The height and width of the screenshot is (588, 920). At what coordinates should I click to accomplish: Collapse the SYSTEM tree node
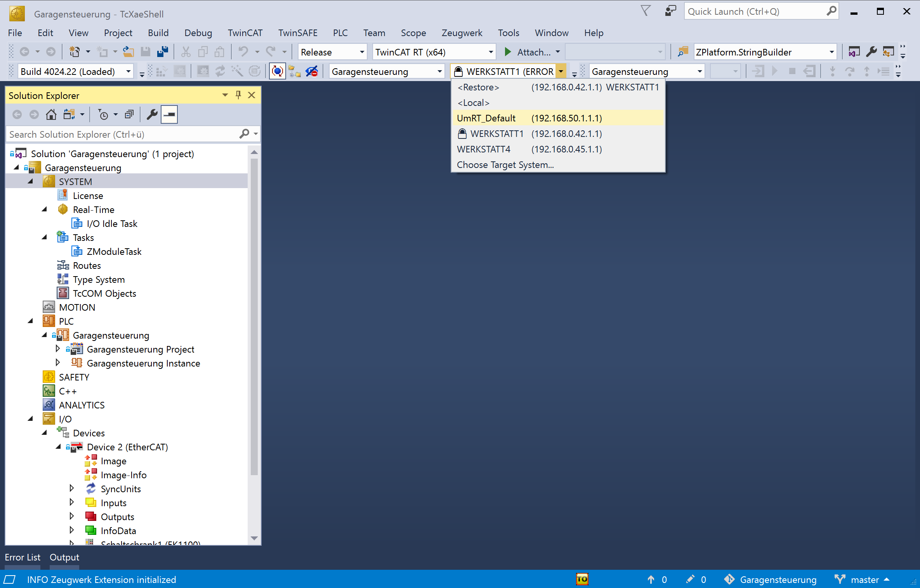click(30, 182)
